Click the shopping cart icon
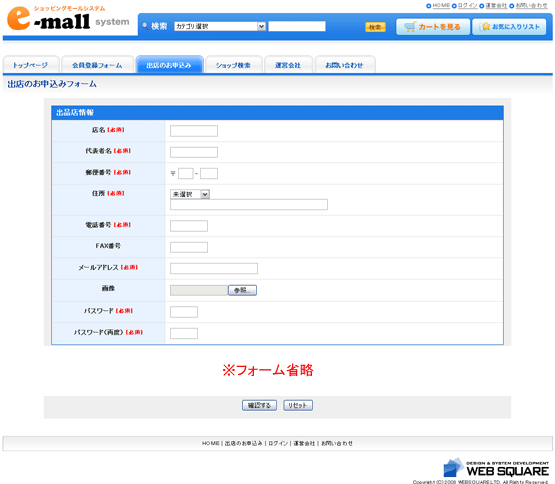Image resolution: width=555 pixels, height=484 pixels. 410,27
